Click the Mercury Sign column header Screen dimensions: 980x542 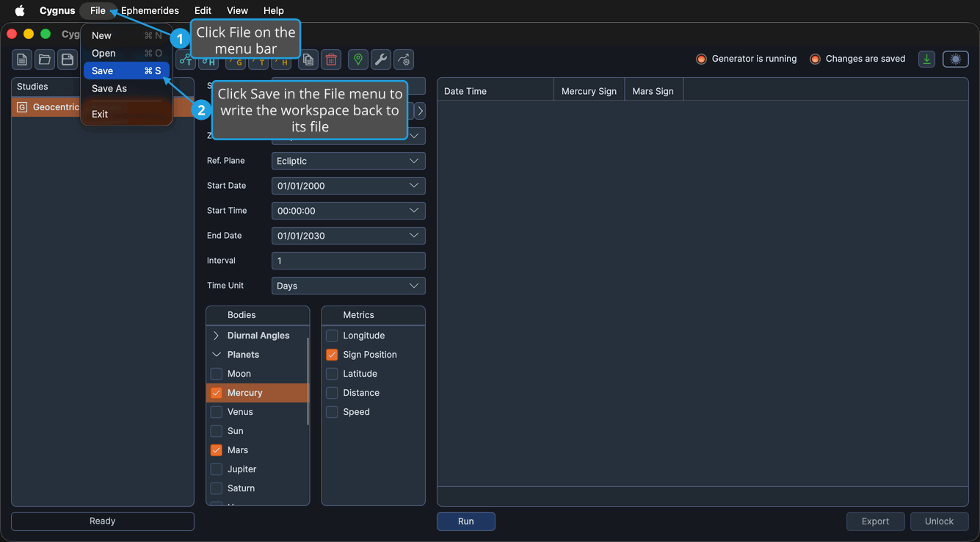[x=589, y=91]
